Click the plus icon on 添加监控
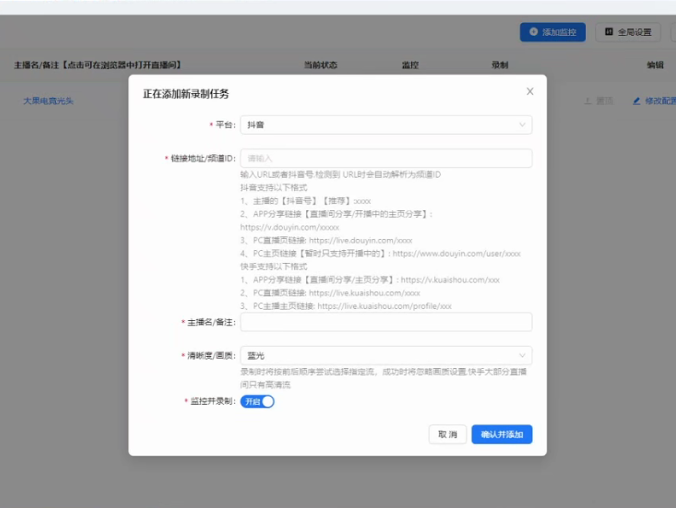Image resolution: width=676 pixels, height=508 pixels. click(533, 32)
